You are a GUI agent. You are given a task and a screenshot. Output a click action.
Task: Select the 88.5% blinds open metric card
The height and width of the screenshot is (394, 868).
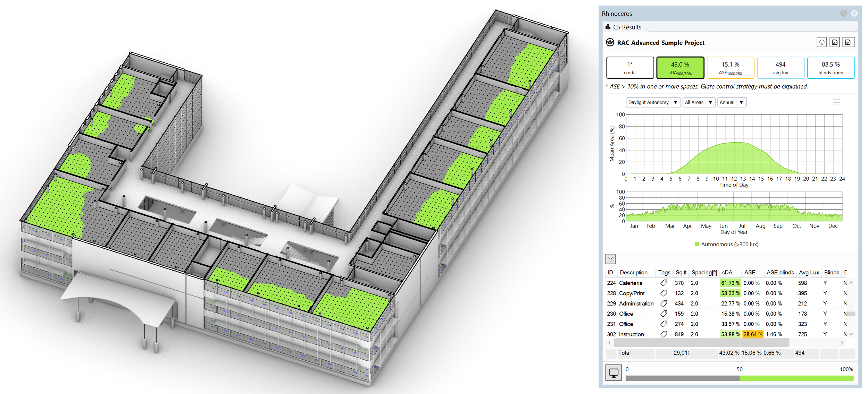831,67
